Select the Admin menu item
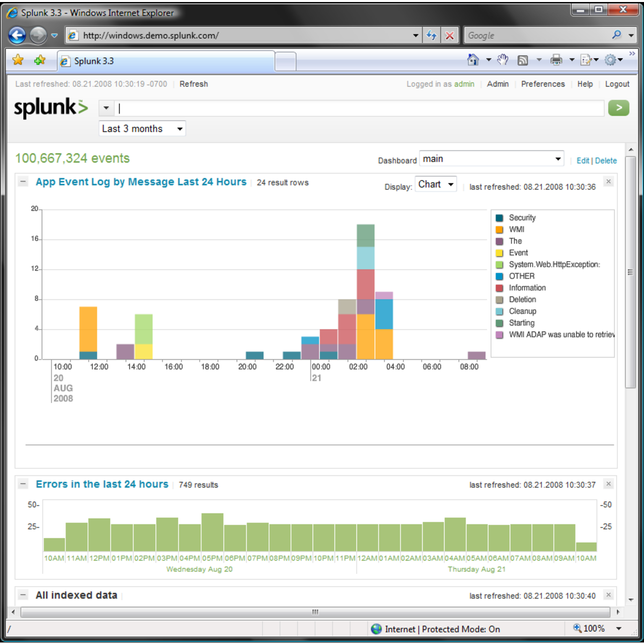The width and height of the screenshot is (644, 644). point(498,84)
